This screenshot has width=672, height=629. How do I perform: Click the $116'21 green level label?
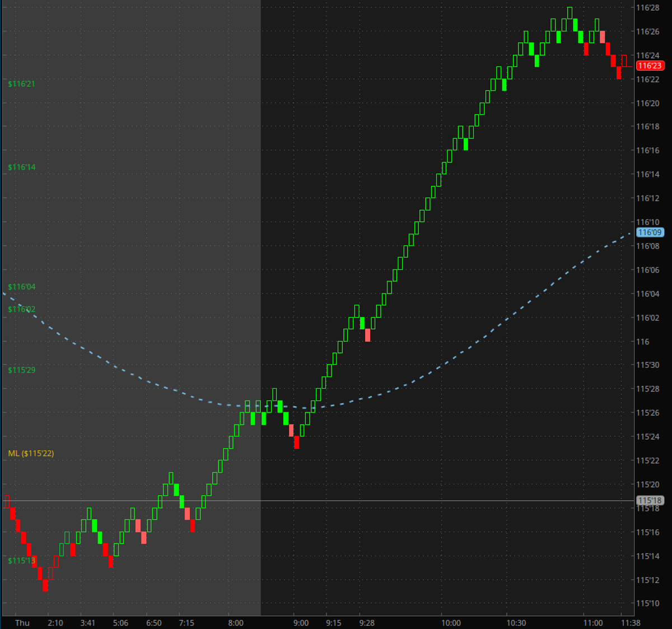click(x=21, y=84)
